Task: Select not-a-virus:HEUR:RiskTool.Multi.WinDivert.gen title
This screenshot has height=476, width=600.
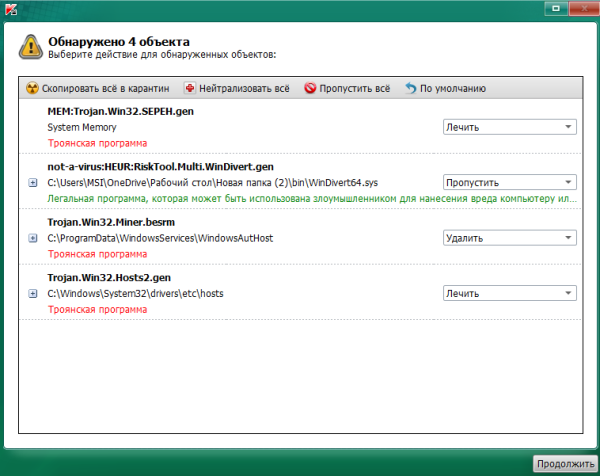Action: 160,167
